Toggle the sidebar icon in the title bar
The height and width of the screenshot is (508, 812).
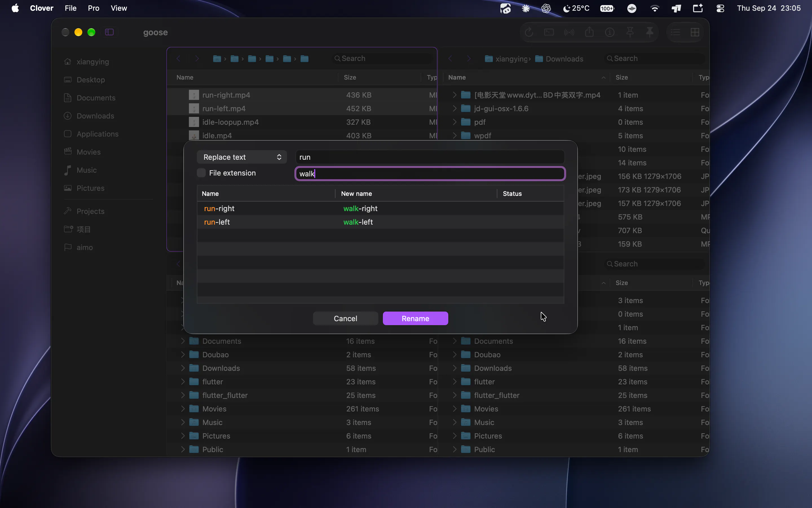109,32
